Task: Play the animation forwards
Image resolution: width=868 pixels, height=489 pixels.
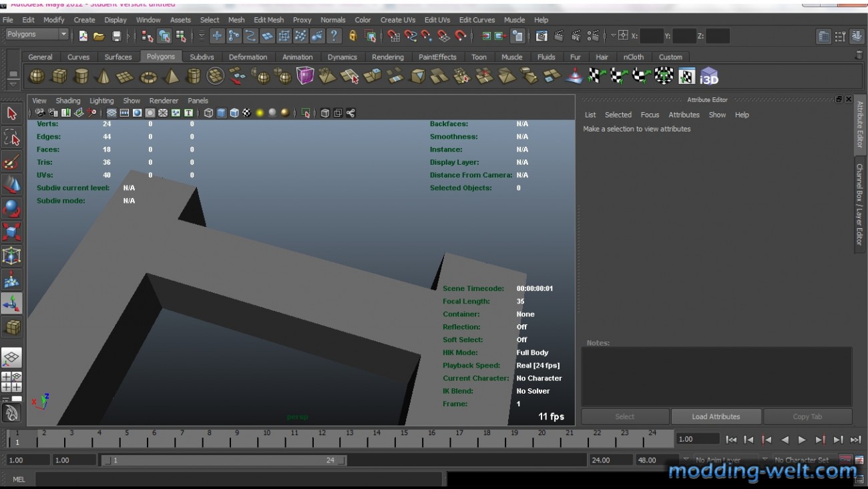Action: 802,440
